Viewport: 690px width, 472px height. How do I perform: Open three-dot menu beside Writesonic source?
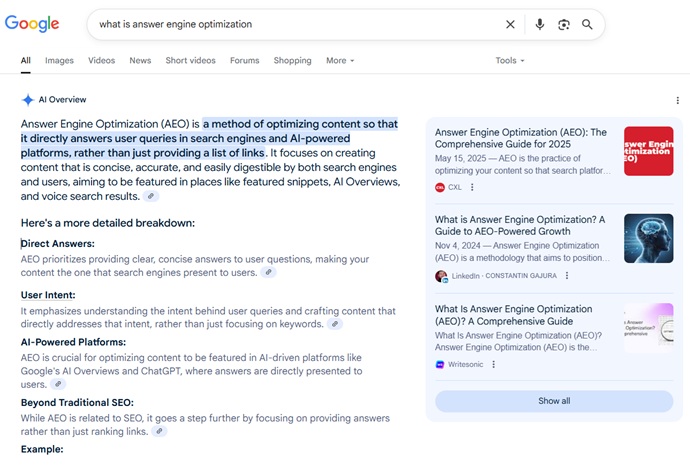[493, 364]
